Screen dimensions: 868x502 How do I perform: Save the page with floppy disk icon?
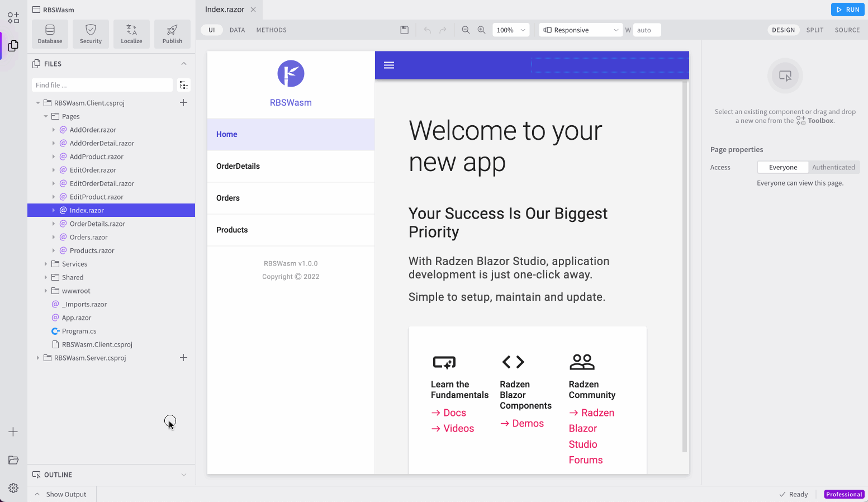point(405,30)
